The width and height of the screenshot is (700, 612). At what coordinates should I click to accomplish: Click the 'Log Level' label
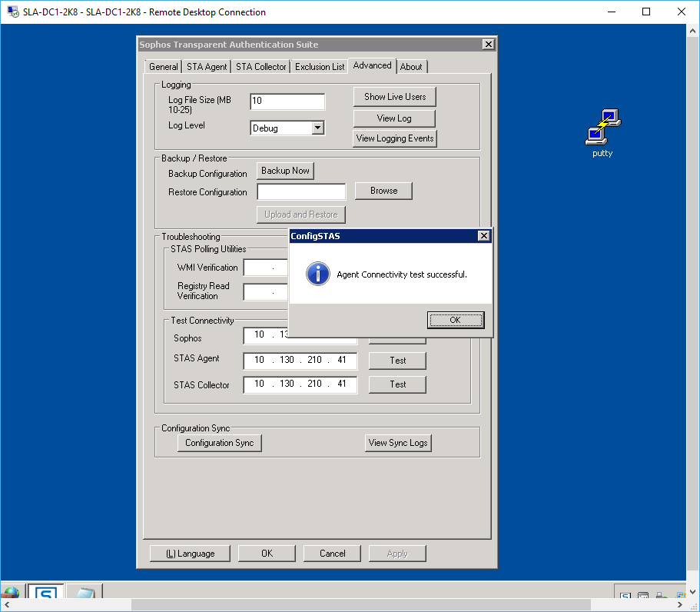[x=187, y=125]
